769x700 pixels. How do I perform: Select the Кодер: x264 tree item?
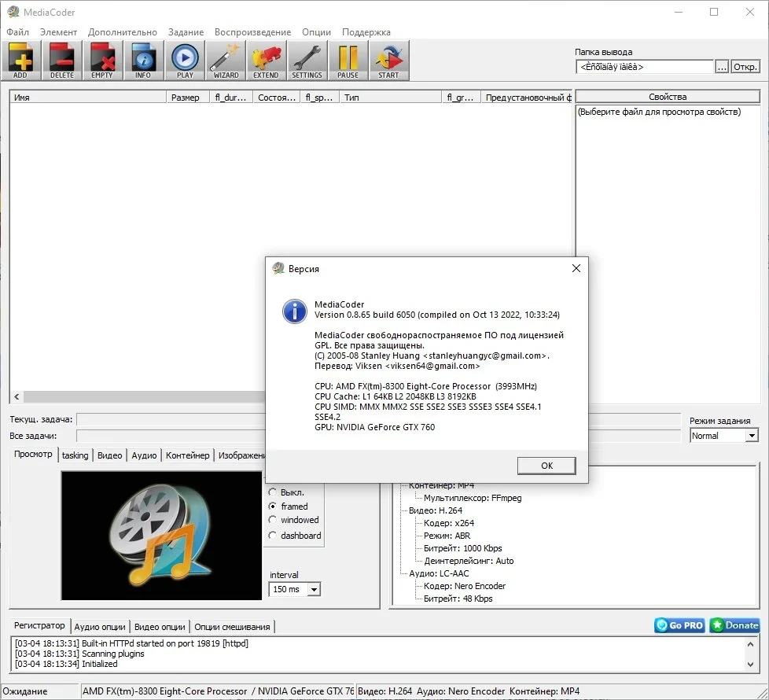click(449, 523)
